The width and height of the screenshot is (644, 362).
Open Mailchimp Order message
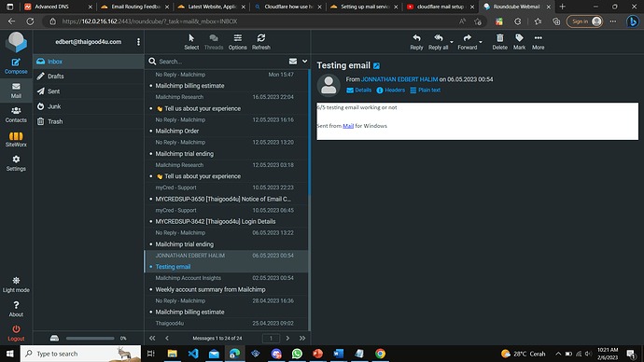(x=226, y=126)
